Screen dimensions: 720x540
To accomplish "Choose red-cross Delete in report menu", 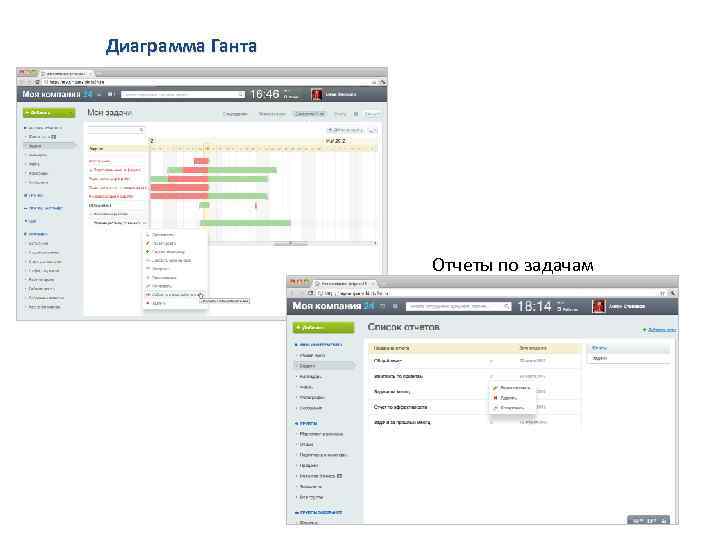I will tap(505, 398).
